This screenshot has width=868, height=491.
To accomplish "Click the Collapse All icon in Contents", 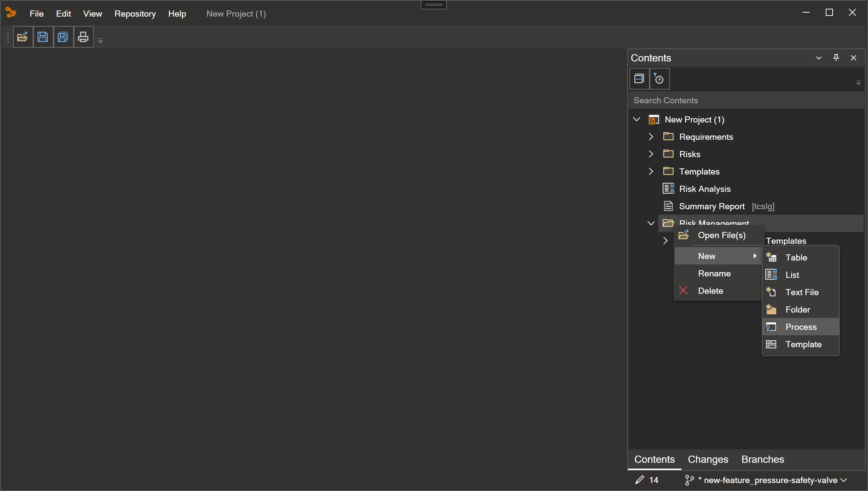I will coord(639,79).
